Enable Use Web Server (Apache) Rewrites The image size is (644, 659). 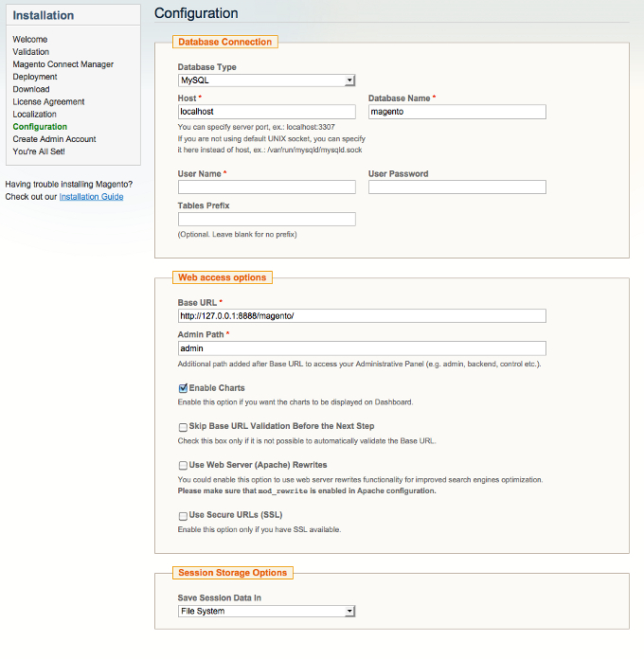[183, 466]
